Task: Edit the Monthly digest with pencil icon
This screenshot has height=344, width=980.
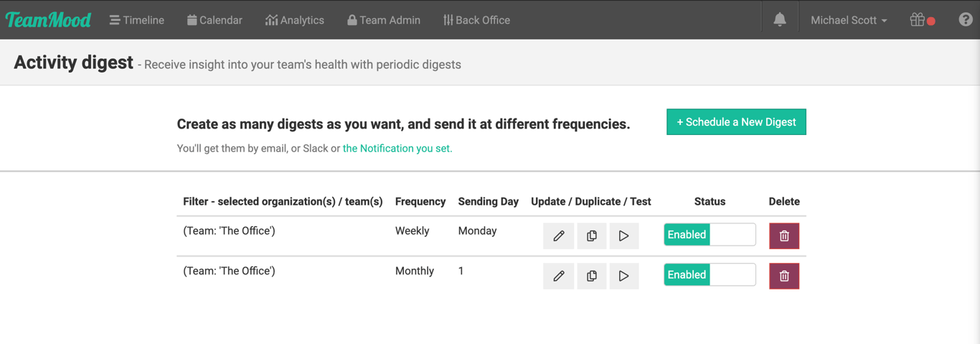Action: pyautogui.click(x=558, y=276)
